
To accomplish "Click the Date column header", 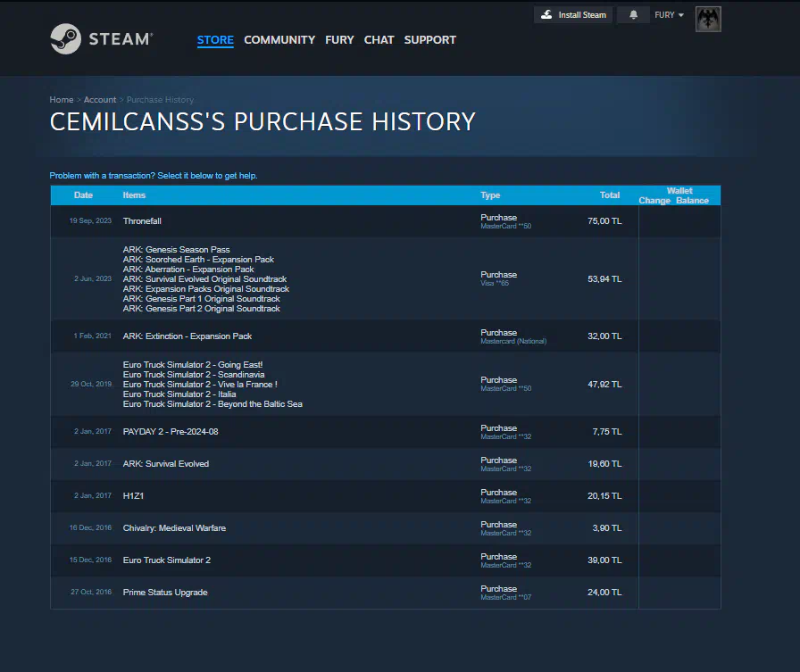I will coord(83,195).
